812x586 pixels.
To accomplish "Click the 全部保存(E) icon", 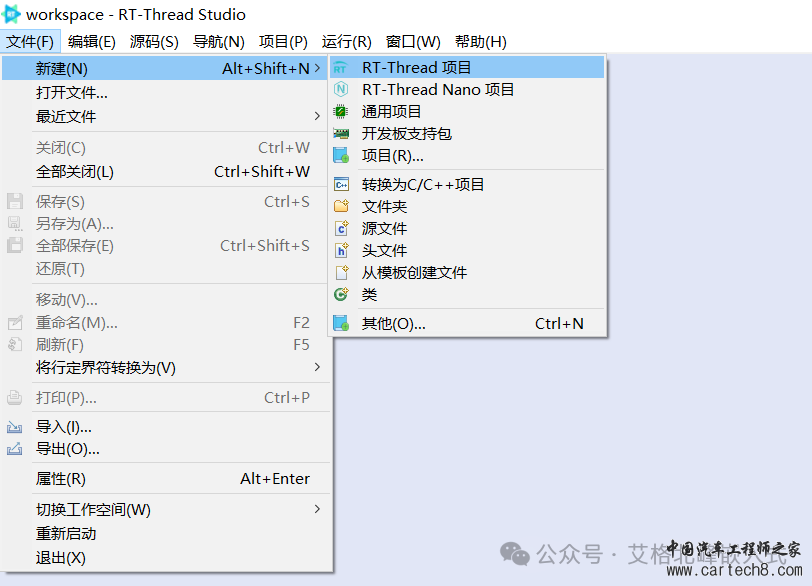I will coord(15,245).
